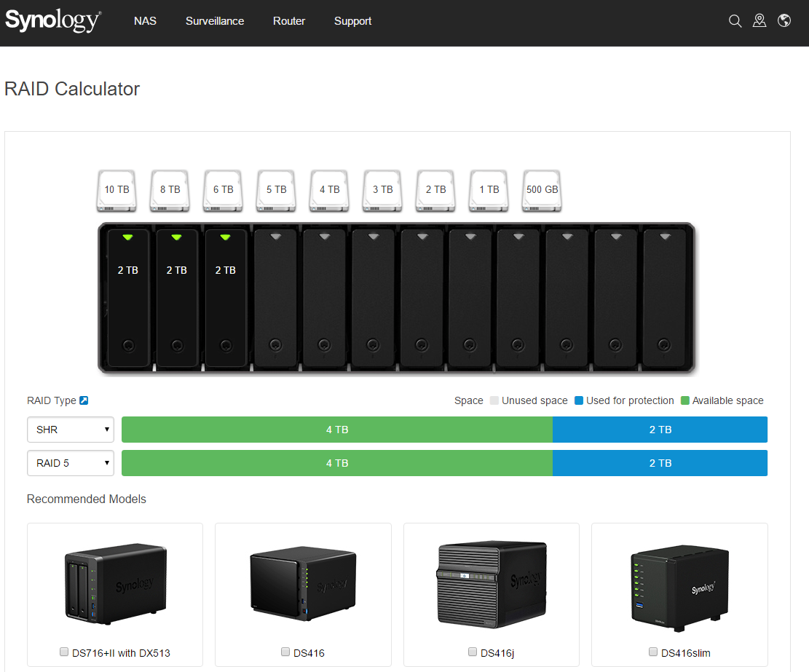Click the Synology logo
Image resolution: width=809 pixels, height=672 pixels.
pyautogui.click(x=52, y=21)
